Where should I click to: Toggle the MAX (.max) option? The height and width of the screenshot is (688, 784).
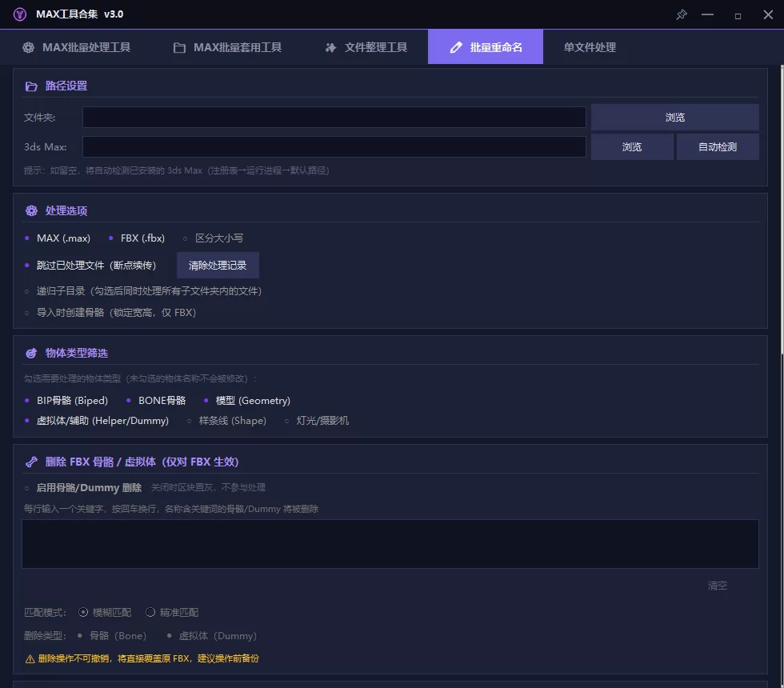58,238
